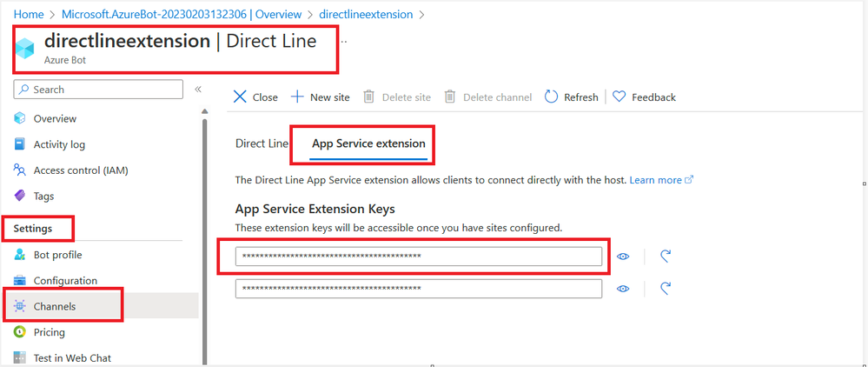Screen dimensions: 868x367
Task: Click the external link icon beside Learn more
Action: [x=689, y=180]
